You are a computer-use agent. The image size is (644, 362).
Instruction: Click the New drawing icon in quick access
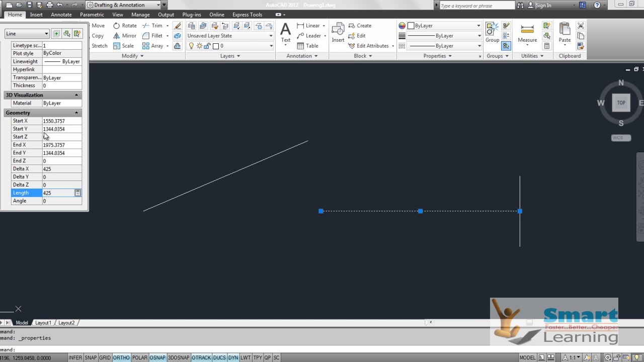(9, 5)
